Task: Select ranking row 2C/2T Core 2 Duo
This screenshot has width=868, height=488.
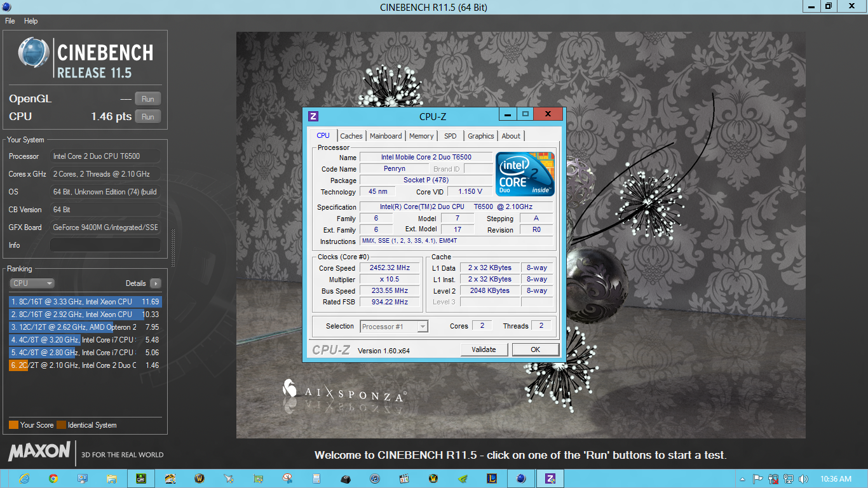Action: 85,365
